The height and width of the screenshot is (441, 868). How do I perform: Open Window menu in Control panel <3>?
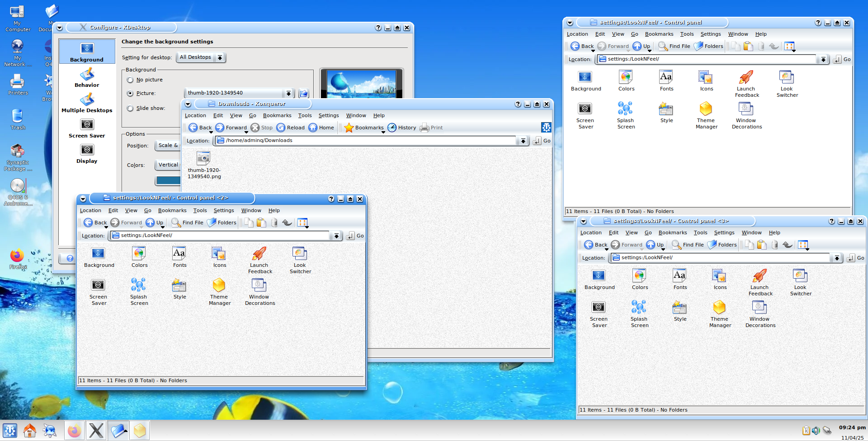point(751,232)
